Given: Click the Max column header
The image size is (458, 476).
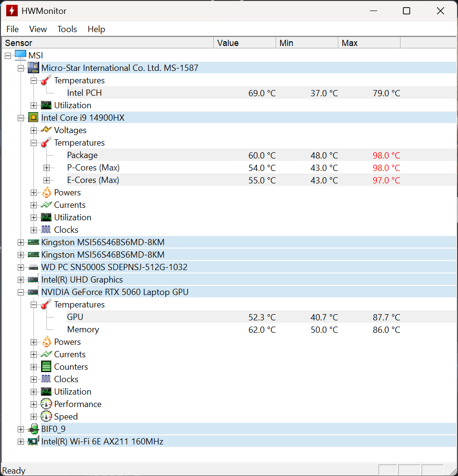Looking at the screenshot, I should pyautogui.click(x=369, y=43).
